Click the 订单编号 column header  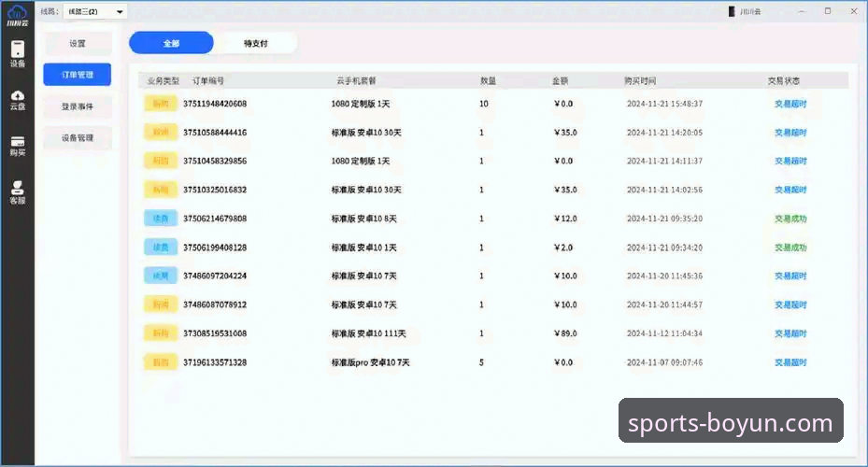[x=208, y=80]
